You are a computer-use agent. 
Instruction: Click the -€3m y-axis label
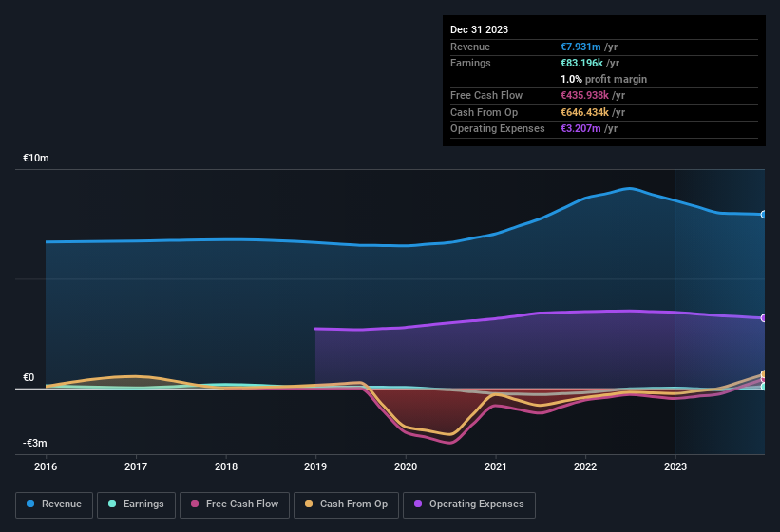[x=35, y=443]
